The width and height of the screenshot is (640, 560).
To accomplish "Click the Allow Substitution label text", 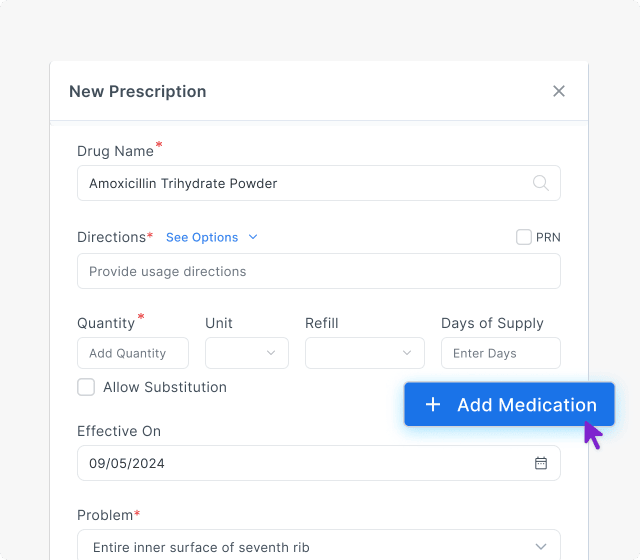I will [x=165, y=387].
